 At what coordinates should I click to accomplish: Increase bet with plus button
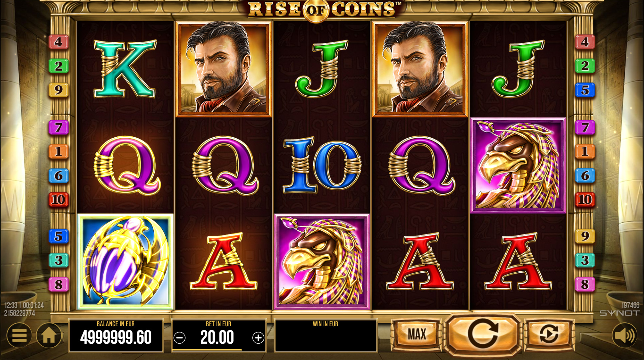click(x=258, y=338)
